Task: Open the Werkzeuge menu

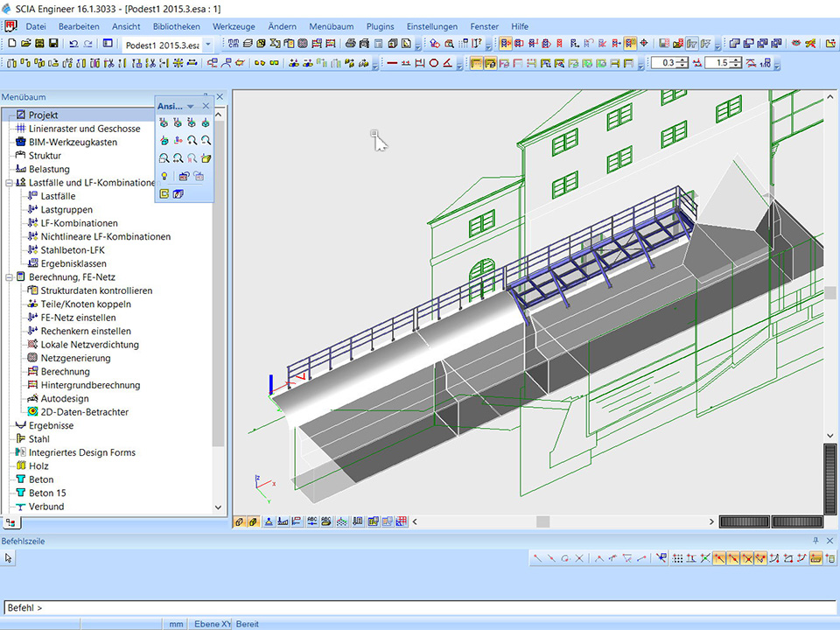Action: [x=235, y=27]
